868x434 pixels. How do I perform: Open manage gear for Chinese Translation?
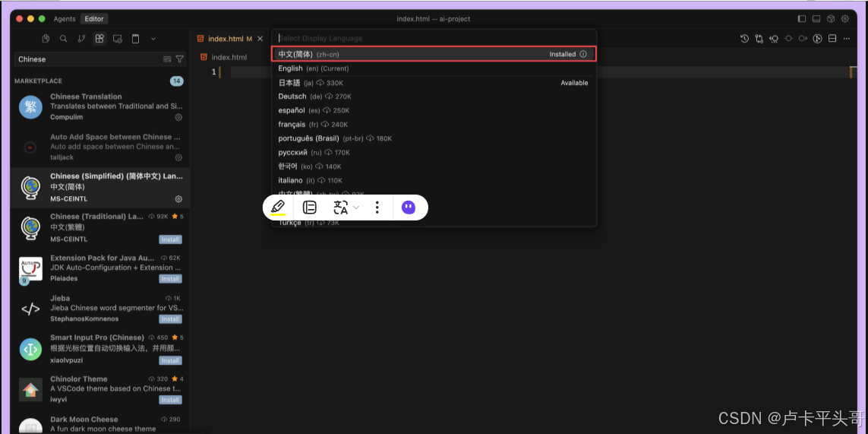(178, 118)
